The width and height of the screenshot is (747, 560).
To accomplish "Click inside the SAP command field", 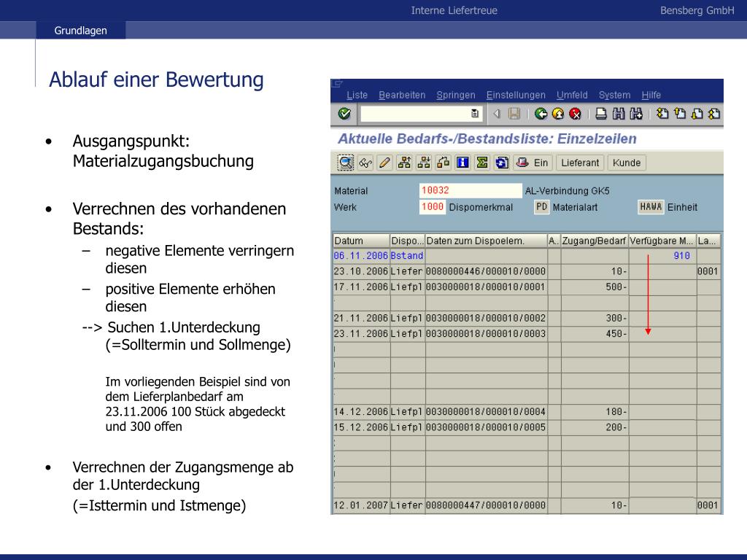I will tap(415, 113).
